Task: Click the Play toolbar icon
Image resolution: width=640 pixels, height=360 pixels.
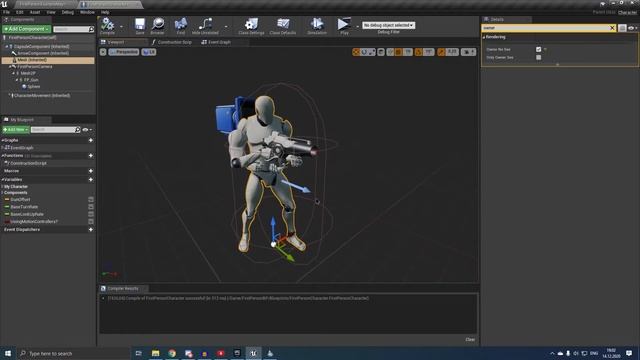Action: [x=344, y=25]
